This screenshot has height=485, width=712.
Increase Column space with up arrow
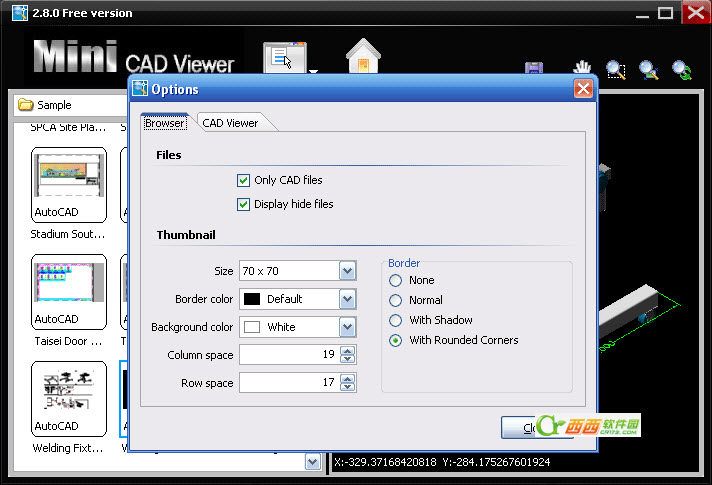[x=348, y=351]
